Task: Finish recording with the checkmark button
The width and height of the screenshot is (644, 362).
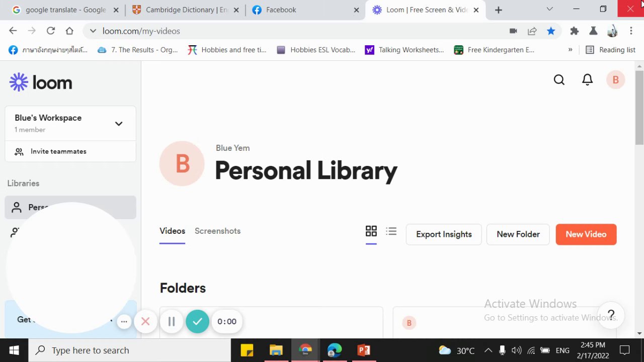Action: (x=197, y=322)
